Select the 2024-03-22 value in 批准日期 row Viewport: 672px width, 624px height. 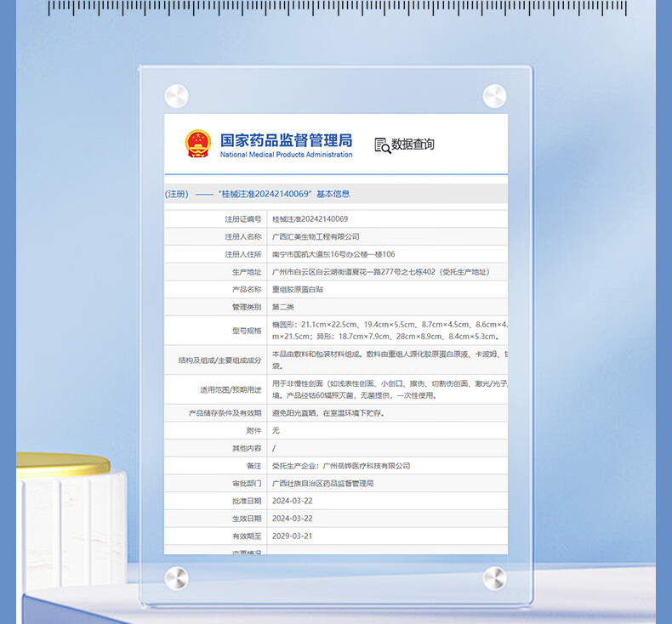293,501
